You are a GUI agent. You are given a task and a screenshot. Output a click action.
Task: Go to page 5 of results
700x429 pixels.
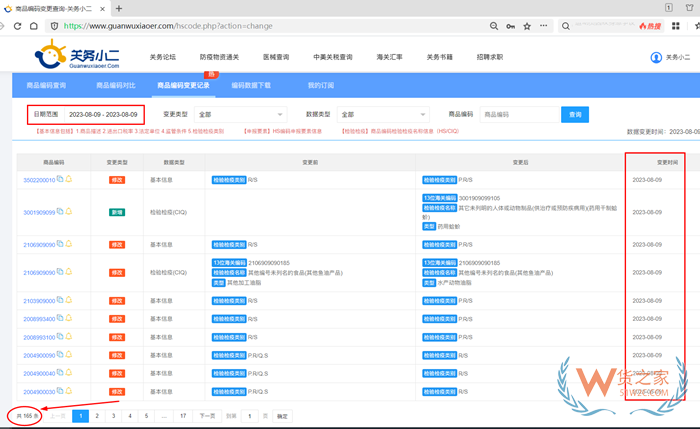(146, 416)
